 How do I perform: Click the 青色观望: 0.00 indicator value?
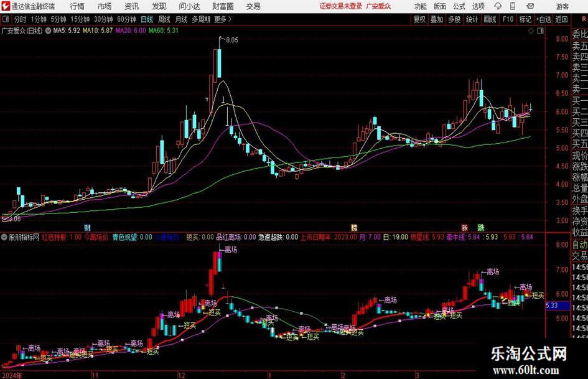coord(132,237)
